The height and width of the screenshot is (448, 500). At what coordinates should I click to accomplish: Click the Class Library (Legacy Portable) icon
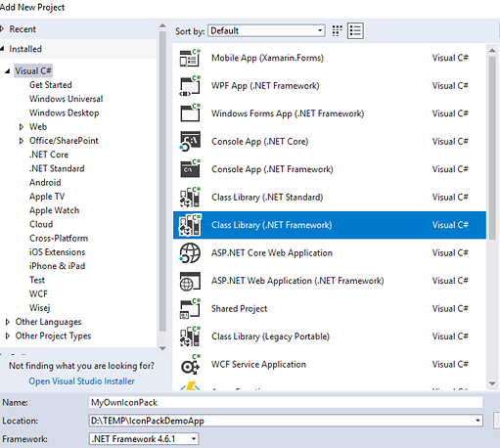coord(190,336)
